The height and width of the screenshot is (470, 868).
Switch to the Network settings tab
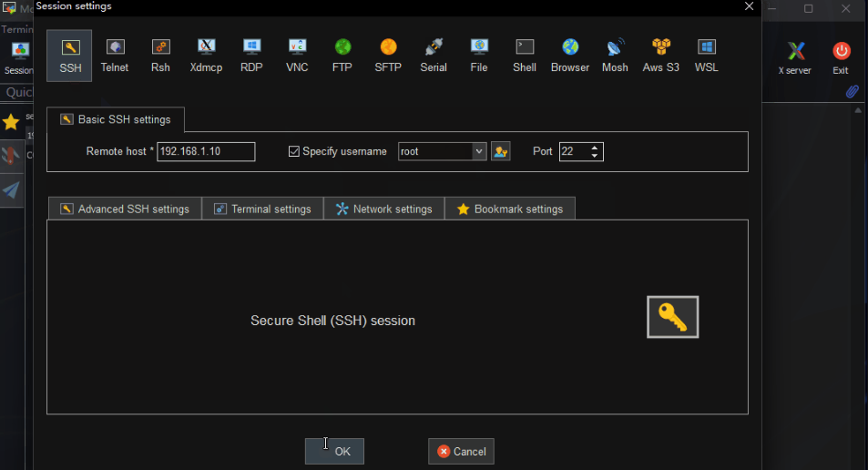coord(383,209)
